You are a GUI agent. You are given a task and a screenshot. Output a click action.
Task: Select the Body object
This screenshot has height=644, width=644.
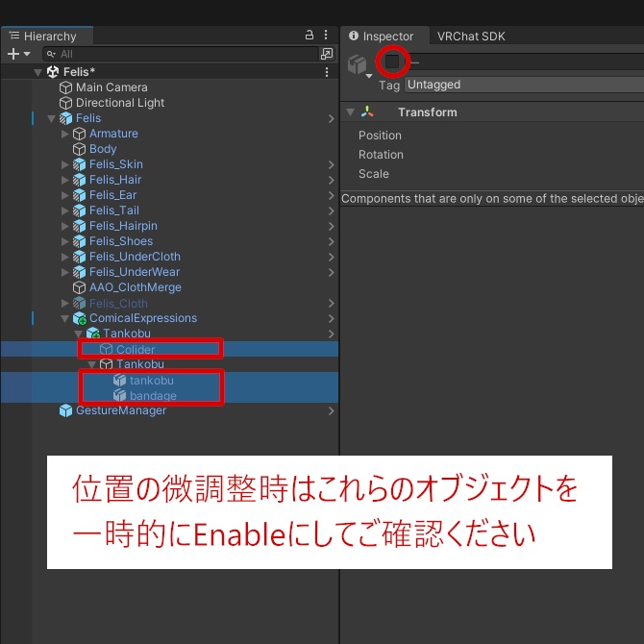click(x=103, y=149)
